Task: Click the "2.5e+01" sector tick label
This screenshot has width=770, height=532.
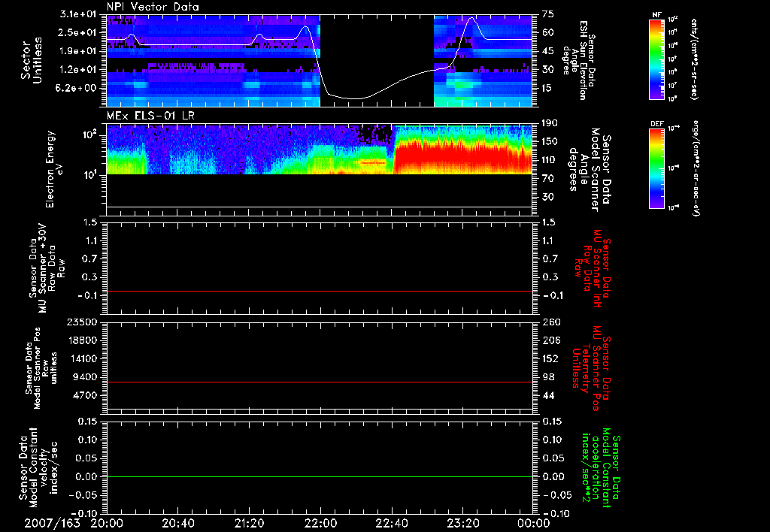Action: (78, 32)
